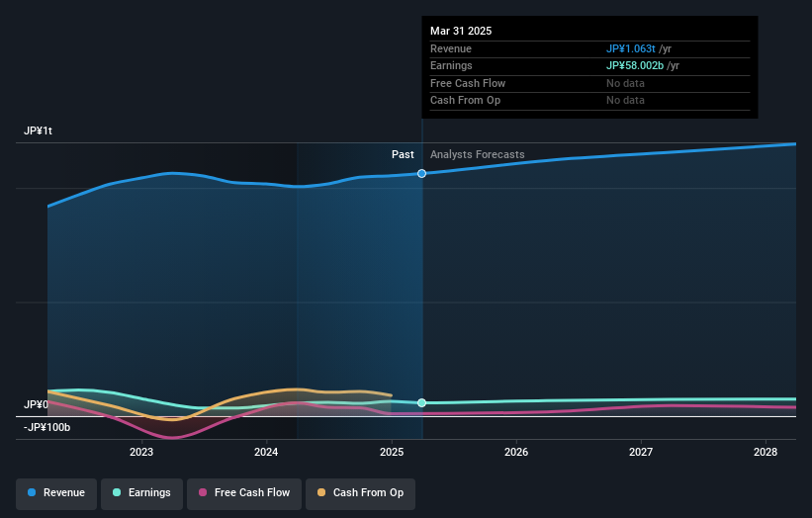Click the Cash From Op tooltip row label
The width and height of the screenshot is (812, 518).
[465, 101]
